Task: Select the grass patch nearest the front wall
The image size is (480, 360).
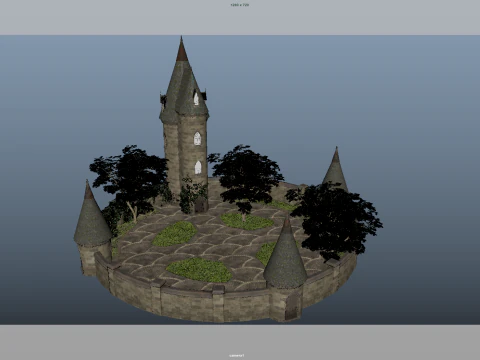Action: [x=200, y=269]
